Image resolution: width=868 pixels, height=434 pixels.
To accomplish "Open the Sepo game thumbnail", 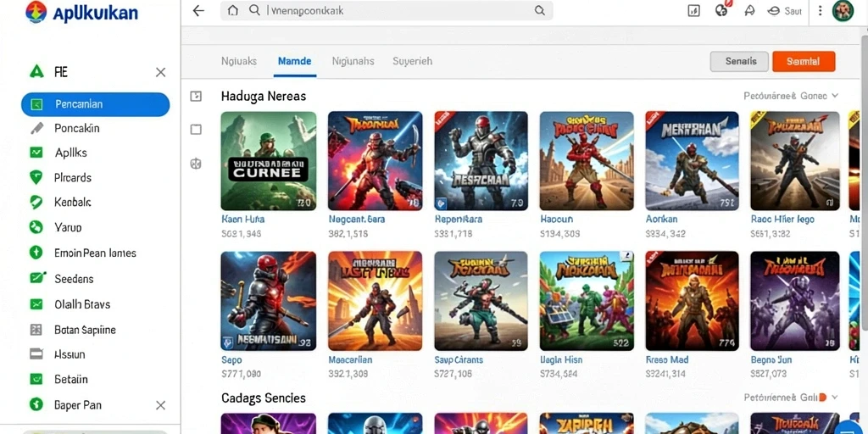I will pos(269,301).
